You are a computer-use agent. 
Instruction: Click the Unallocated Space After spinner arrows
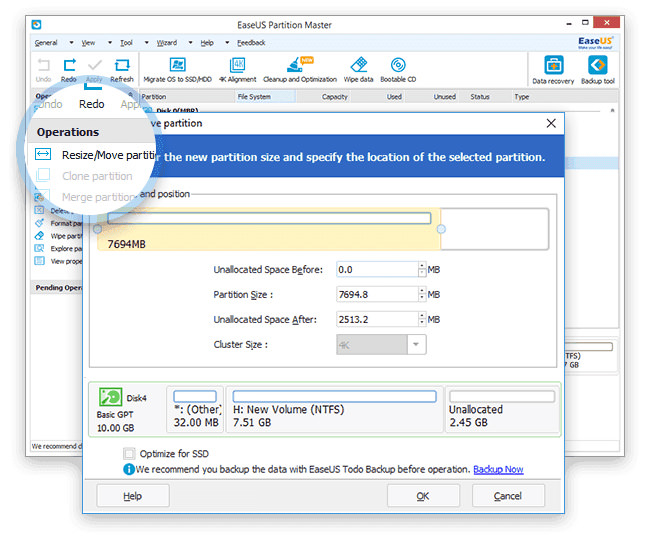click(422, 319)
